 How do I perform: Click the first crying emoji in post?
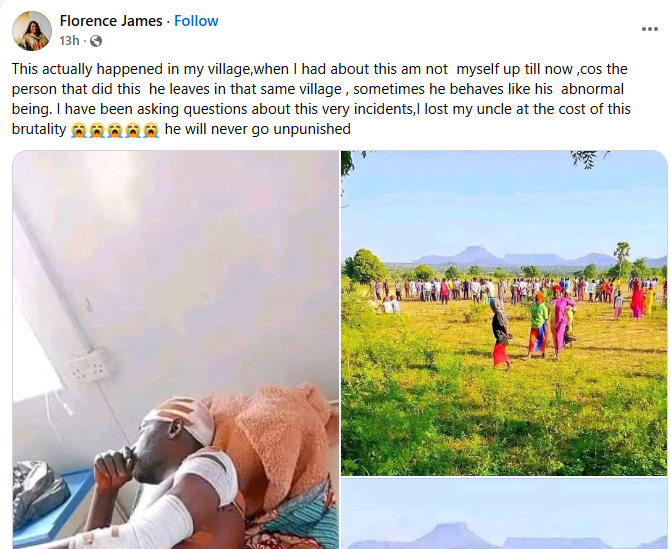pos(80,131)
